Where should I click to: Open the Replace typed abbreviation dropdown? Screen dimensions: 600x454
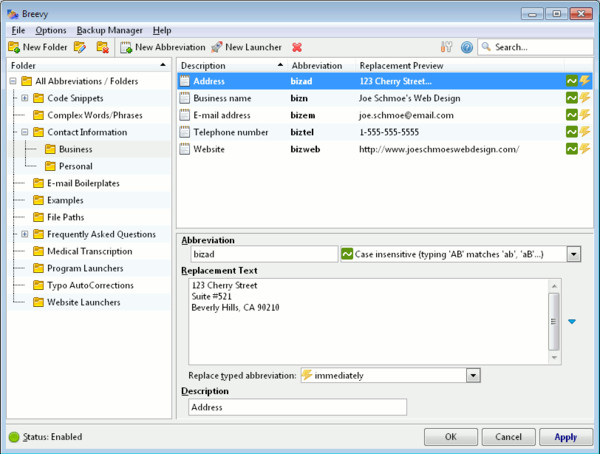click(x=473, y=375)
